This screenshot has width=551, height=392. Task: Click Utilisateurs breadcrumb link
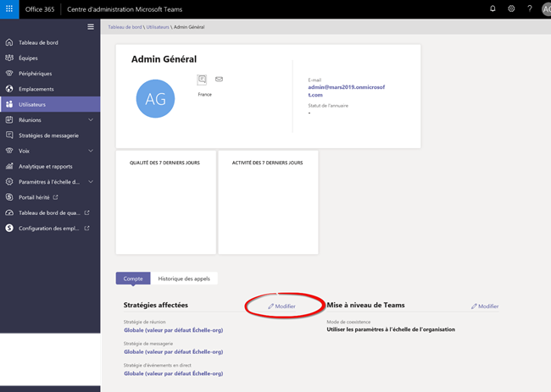point(158,27)
